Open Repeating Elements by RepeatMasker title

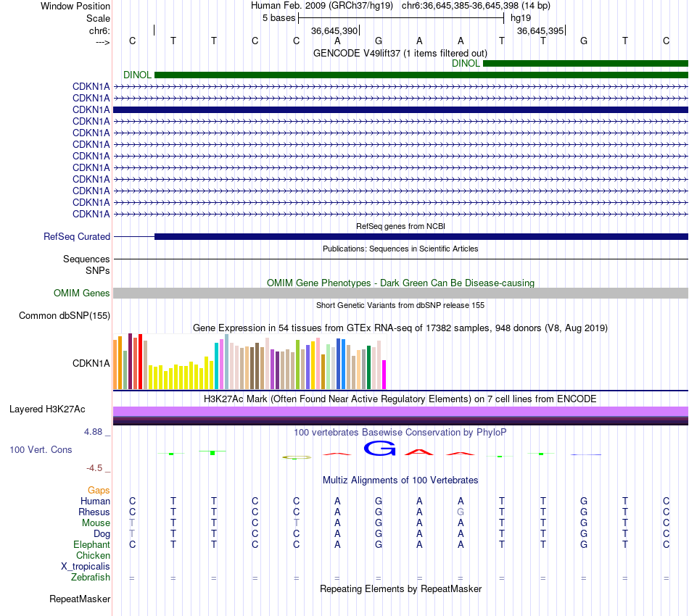400,589
